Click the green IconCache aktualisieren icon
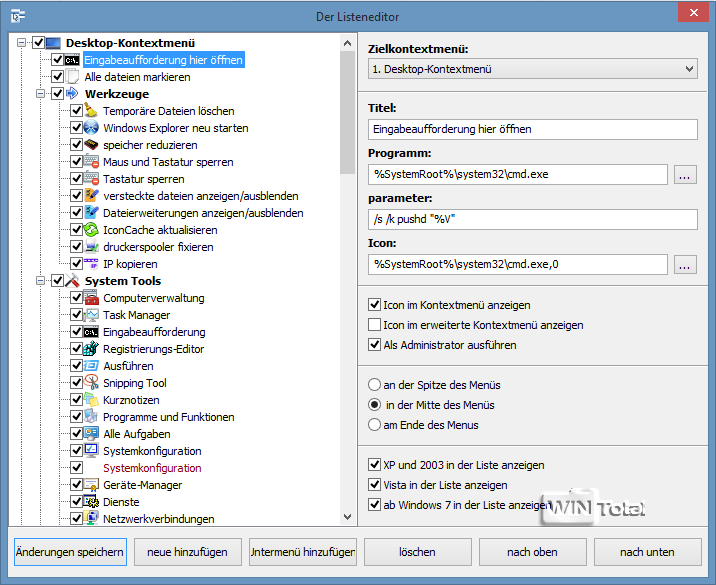The image size is (716, 585). (91, 230)
